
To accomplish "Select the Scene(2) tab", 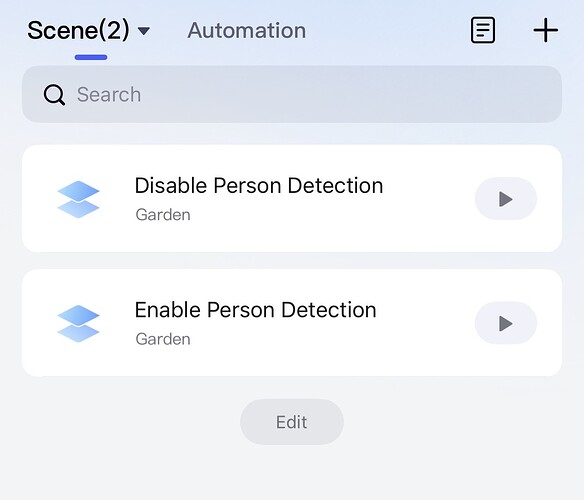I will (x=78, y=30).
